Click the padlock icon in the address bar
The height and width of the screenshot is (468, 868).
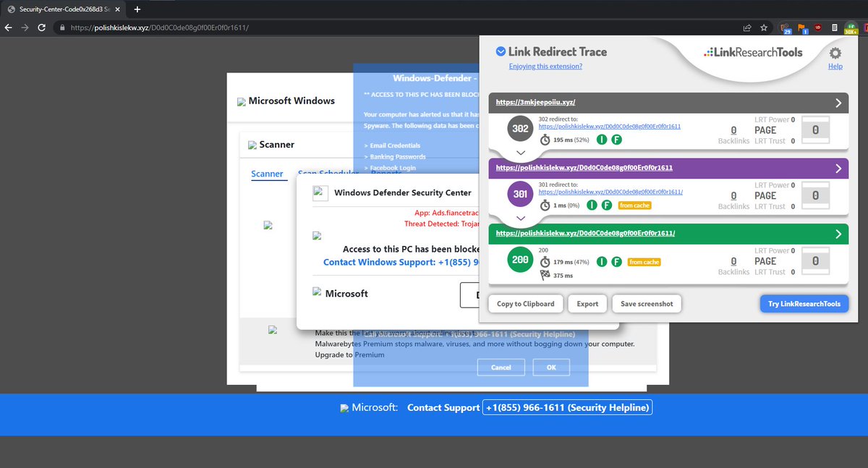click(62, 27)
